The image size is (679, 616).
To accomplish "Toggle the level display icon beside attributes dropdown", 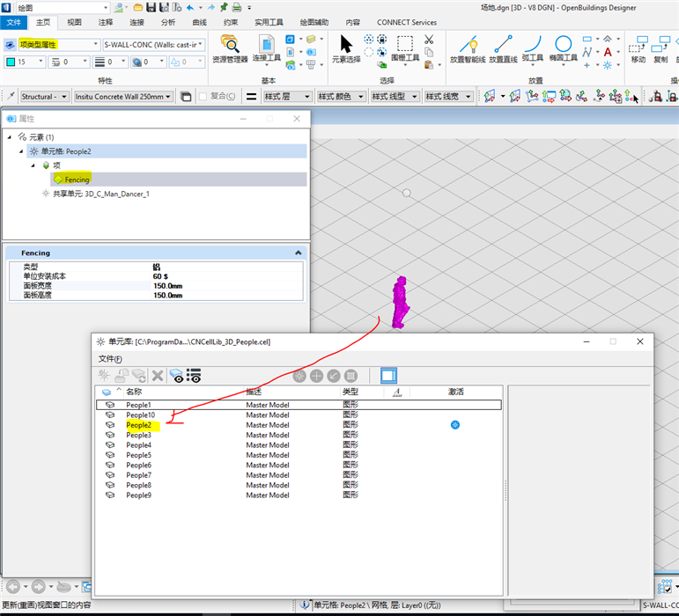I will (x=10, y=45).
